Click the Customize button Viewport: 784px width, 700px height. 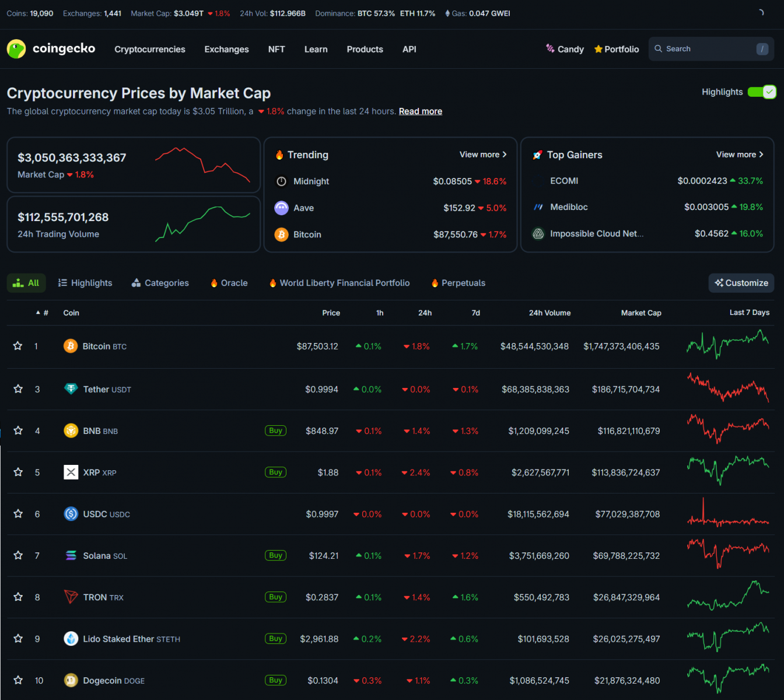[741, 283]
